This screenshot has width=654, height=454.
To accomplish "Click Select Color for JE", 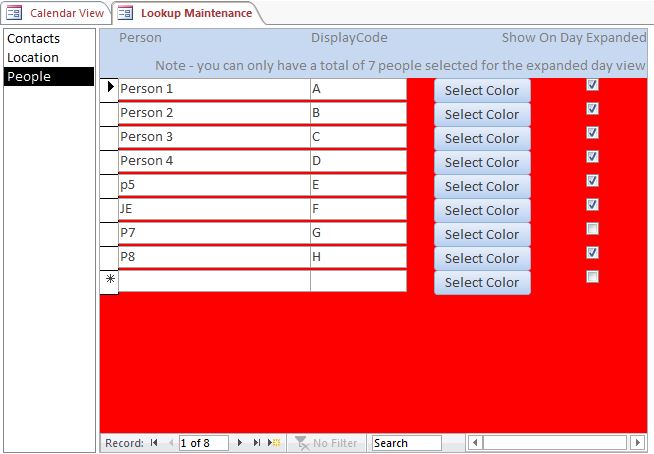I will [482, 210].
